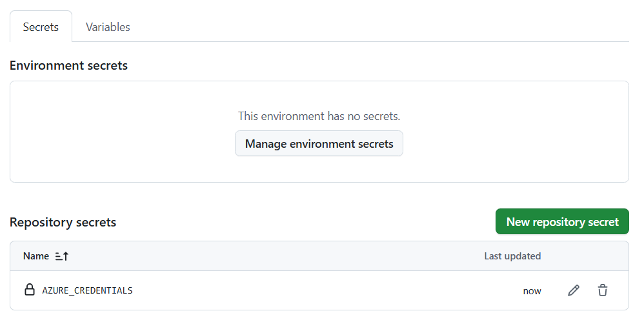Create a New repository secret
The width and height of the screenshot is (644, 322).
pos(562,221)
